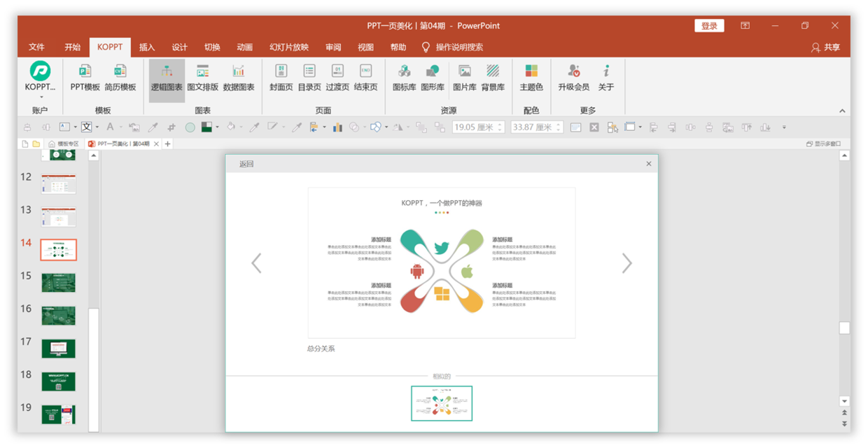This screenshot has height=448, width=868.
Task: Switch to the 动画 tab
Action: 245,47
